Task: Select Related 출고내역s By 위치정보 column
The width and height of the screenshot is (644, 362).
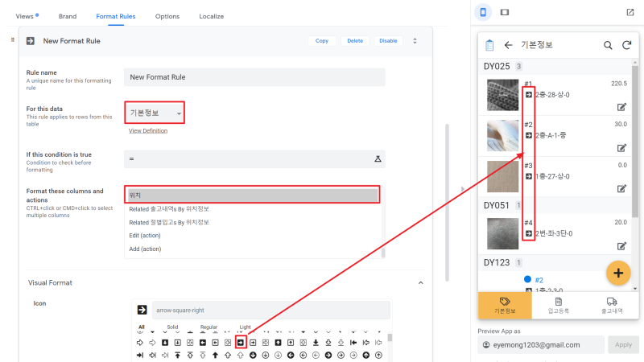Action: coord(253,209)
